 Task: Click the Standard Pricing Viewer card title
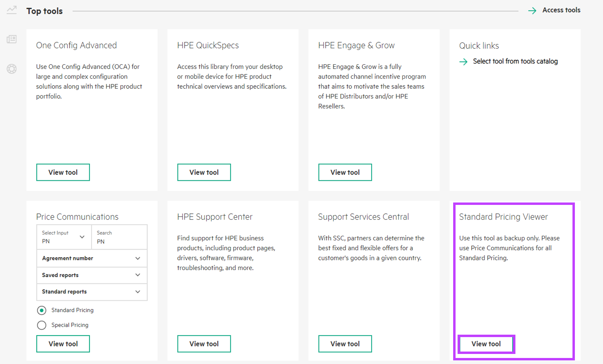(x=503, y=217)
